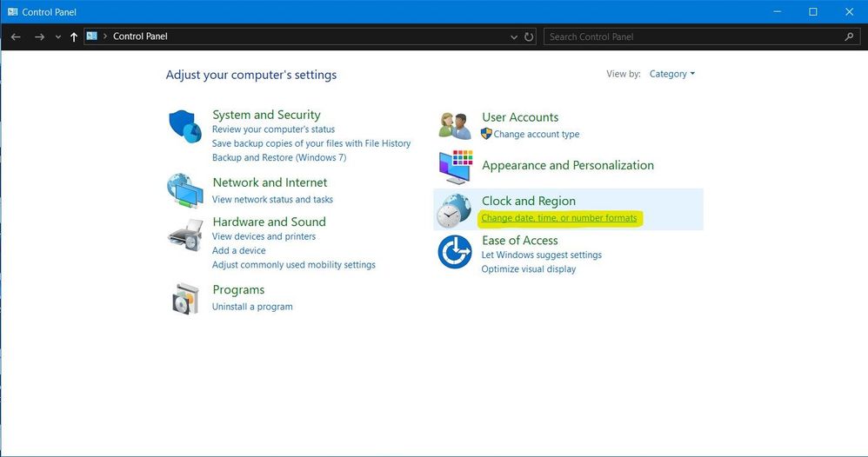This screenshot has height=457, width=868.
Task: Open the Appearance and Personalization monitor icon
Action: pyautogui.click(x=456, y=167)
